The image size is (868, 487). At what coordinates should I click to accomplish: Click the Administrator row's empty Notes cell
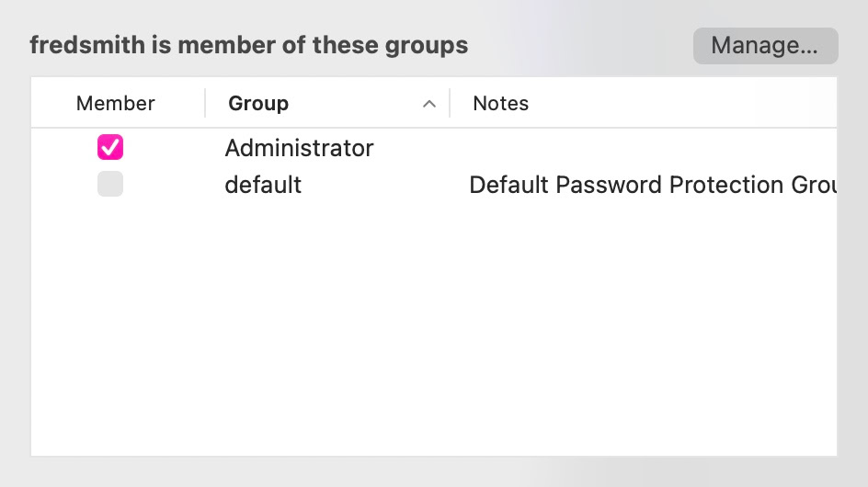coord(644,148)
